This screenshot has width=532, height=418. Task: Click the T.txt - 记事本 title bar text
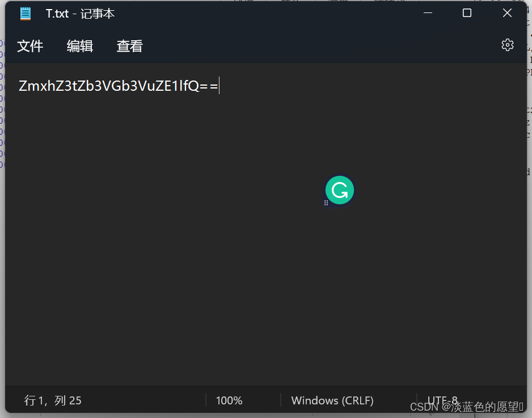click(x=80, y=14)
